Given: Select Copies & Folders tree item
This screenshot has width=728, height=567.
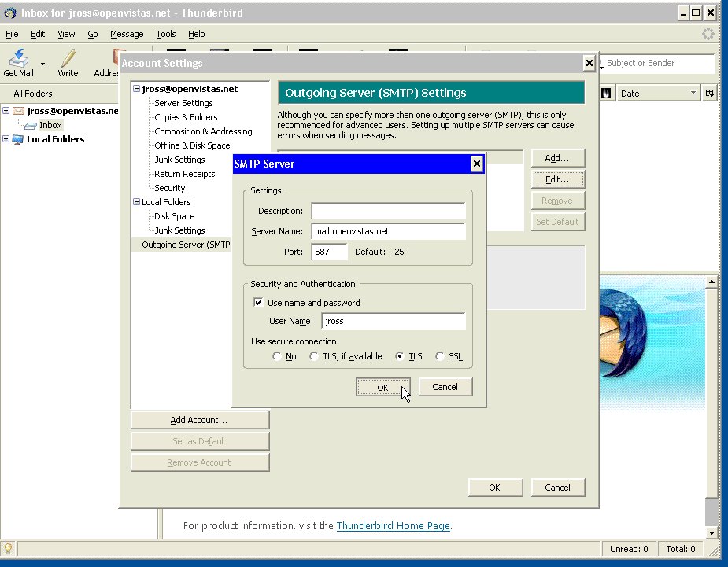Looking at the screenshot, I should point(186,117).
